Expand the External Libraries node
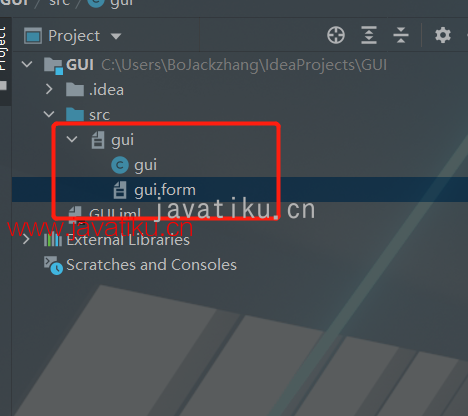This screenshot has height=416, width=468. 26,239
